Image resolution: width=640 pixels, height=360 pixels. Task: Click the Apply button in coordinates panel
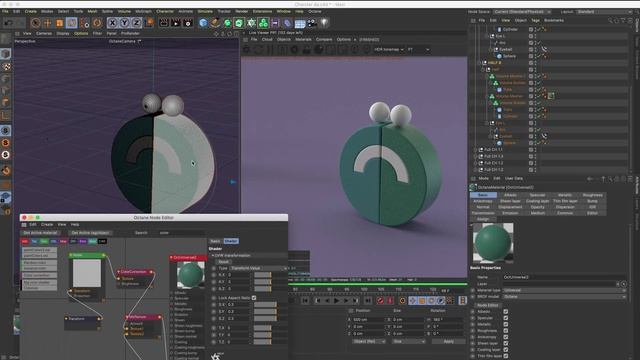point(448,341)
